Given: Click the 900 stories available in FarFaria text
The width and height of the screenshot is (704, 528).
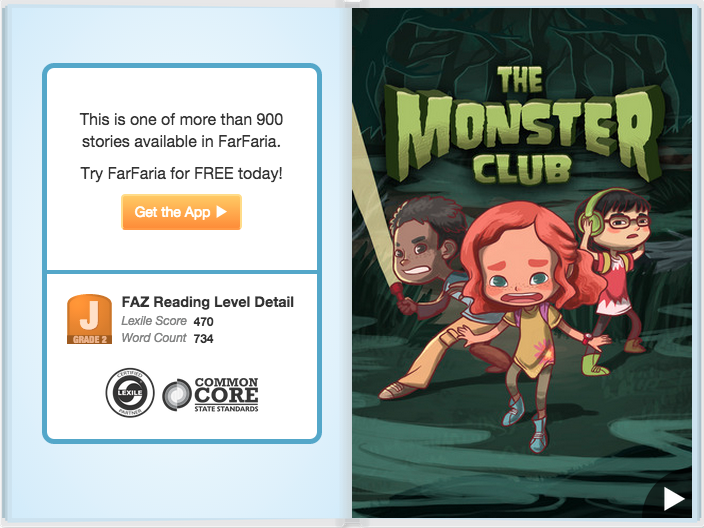Looking at the screenshot, I should pos(181,130).
